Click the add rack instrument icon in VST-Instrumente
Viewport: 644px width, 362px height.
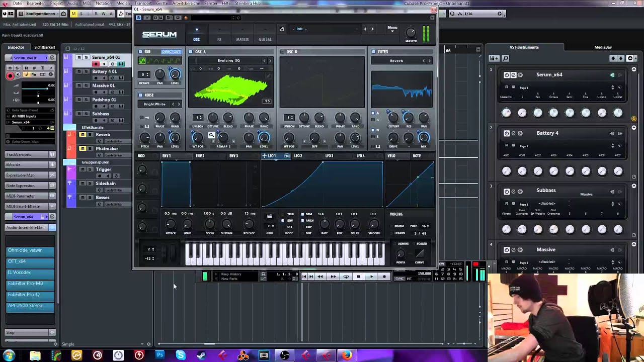494,58
